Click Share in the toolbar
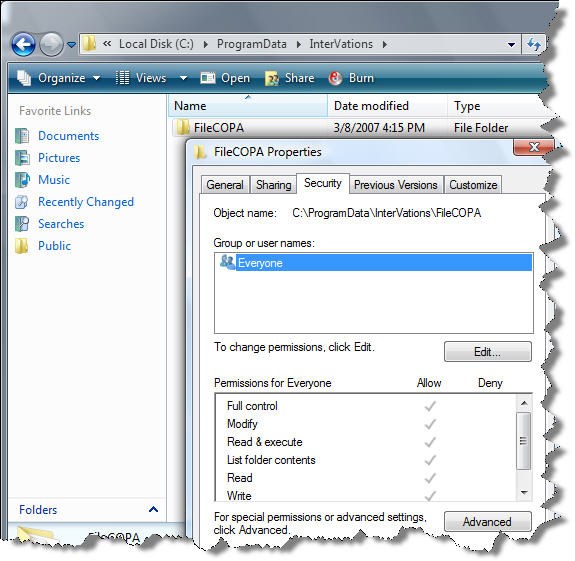The image size is (575, 561). tap(289, 78)
